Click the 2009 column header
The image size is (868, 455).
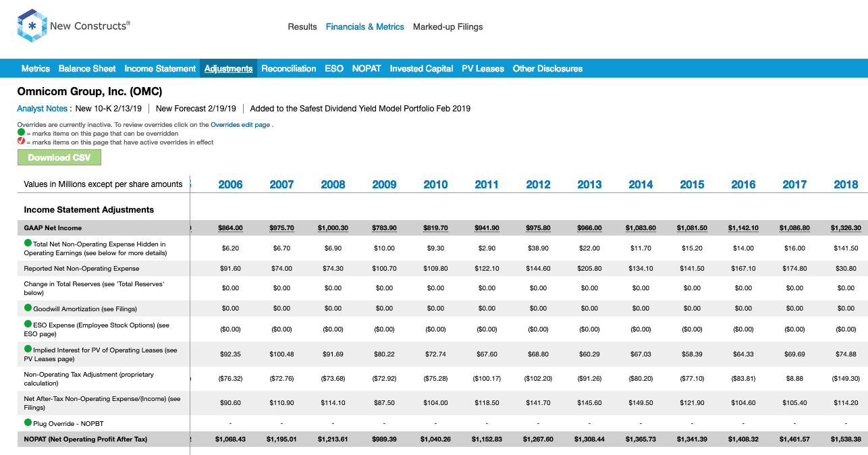385,184
